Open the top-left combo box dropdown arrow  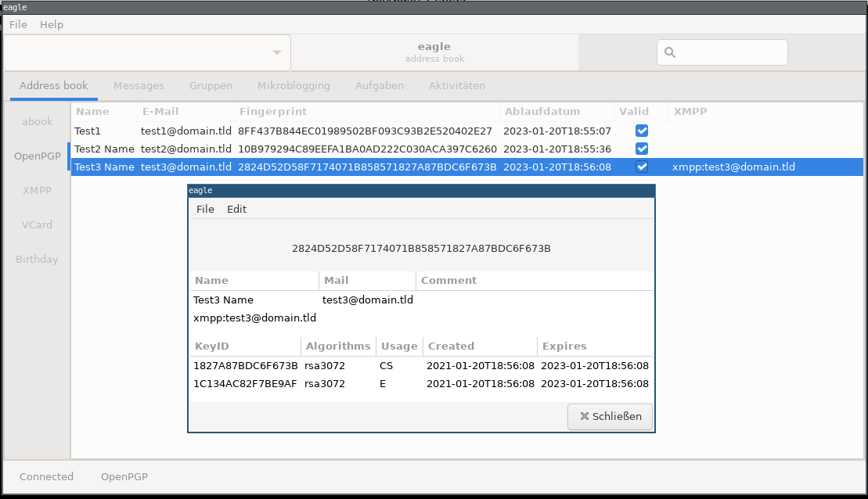click(276, 53)
